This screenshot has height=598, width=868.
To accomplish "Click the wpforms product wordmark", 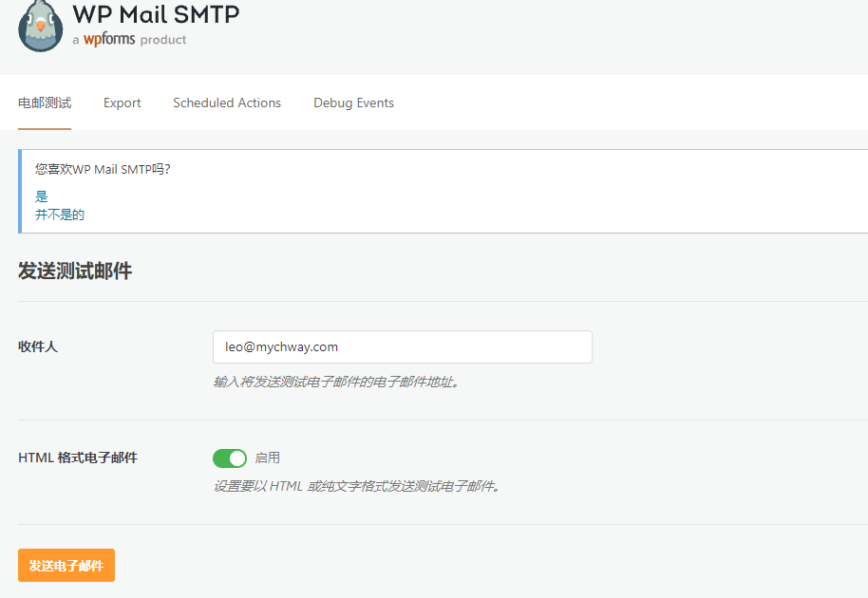I will [109, 39].
